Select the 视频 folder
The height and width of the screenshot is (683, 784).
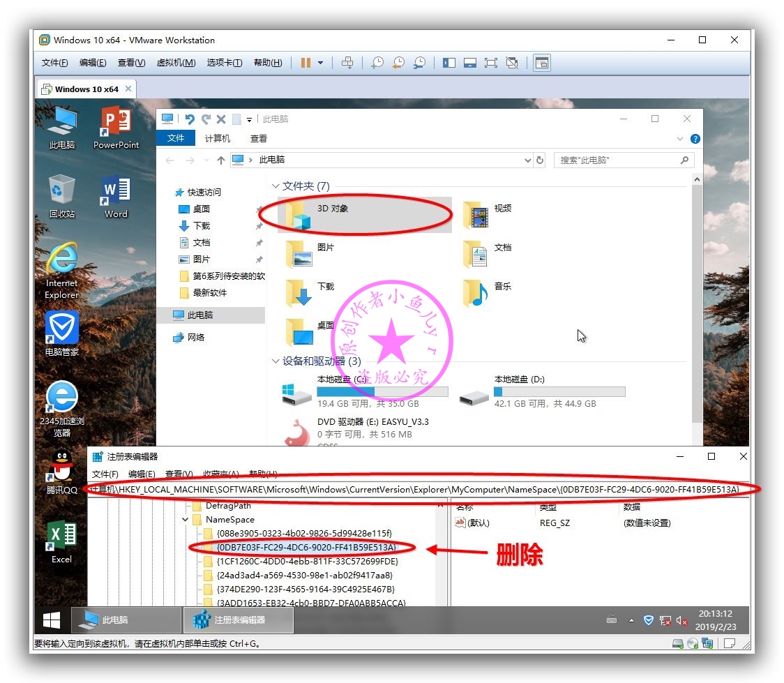tap(488, 214)
